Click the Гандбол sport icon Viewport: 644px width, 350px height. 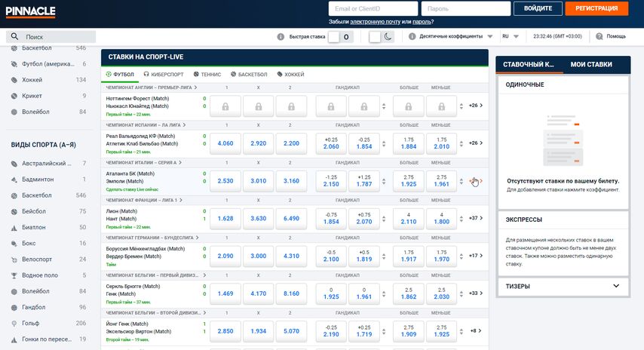click(14, 307)
